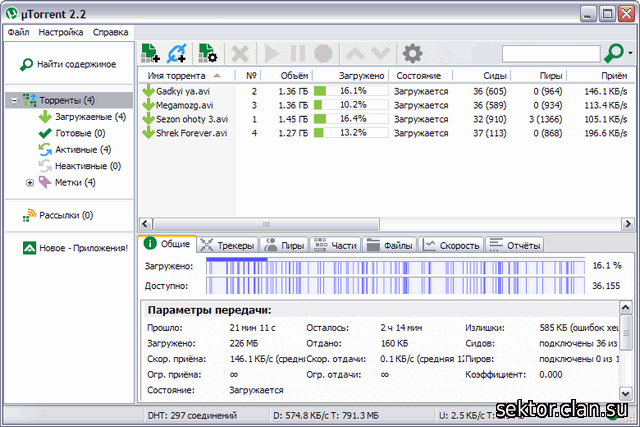Open Preferences via the gear icon

pyautogui.click(x=412, y=53)
